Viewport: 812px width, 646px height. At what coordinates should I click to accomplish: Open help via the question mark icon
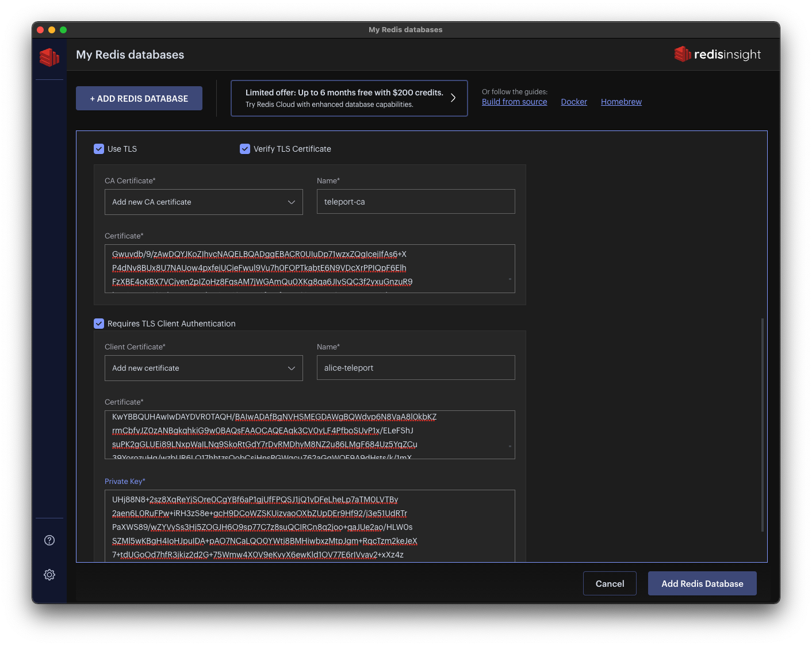(x=49, y=540)
